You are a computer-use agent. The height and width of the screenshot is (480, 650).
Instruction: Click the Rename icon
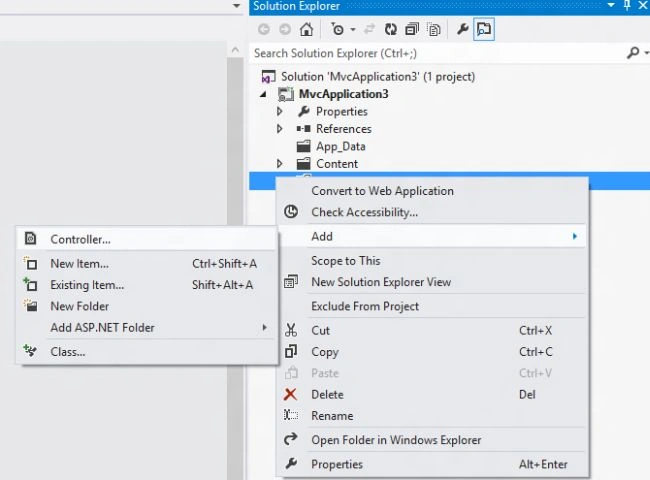[x=291, y=415]
